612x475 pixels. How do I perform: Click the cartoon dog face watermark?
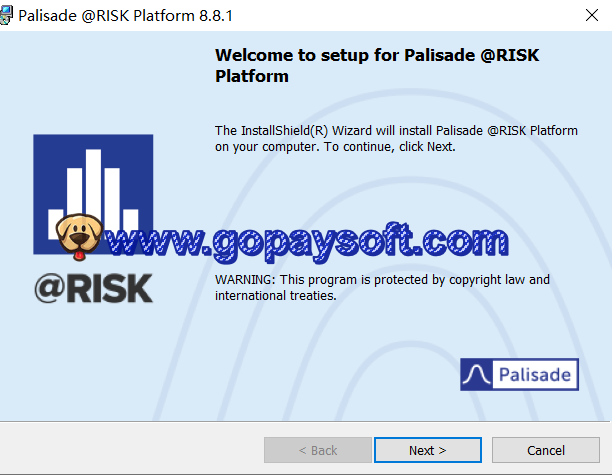(x=77, y=237)
